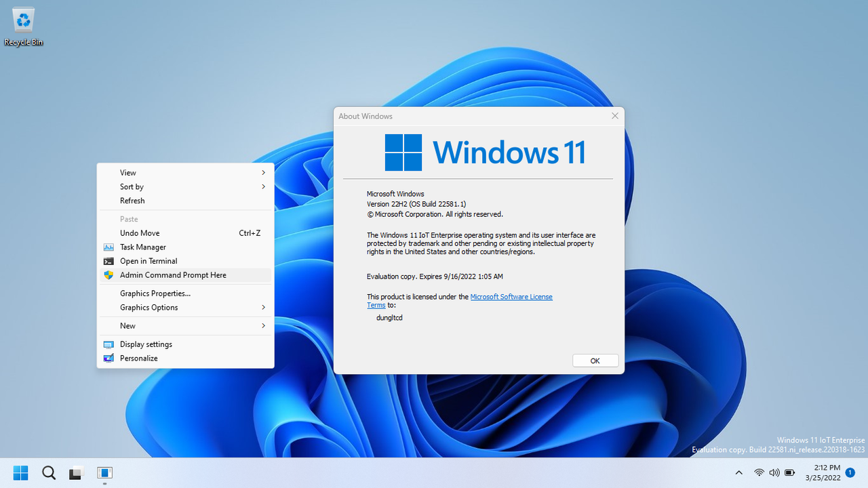868x488 pixels.
Task: Click the Ctrl+Z shortcut text in the menu
Action: (x=250, y=233)
